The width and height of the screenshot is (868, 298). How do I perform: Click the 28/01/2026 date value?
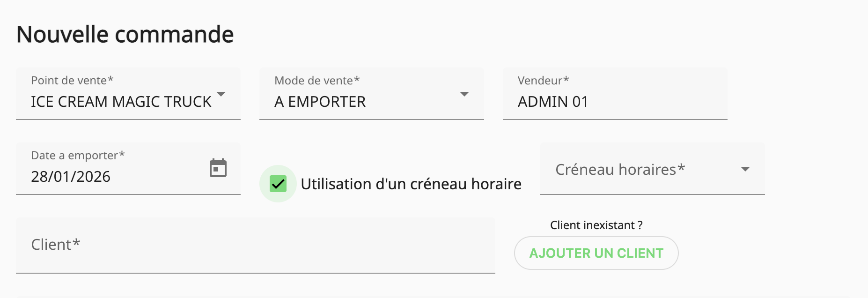(71, 177)
